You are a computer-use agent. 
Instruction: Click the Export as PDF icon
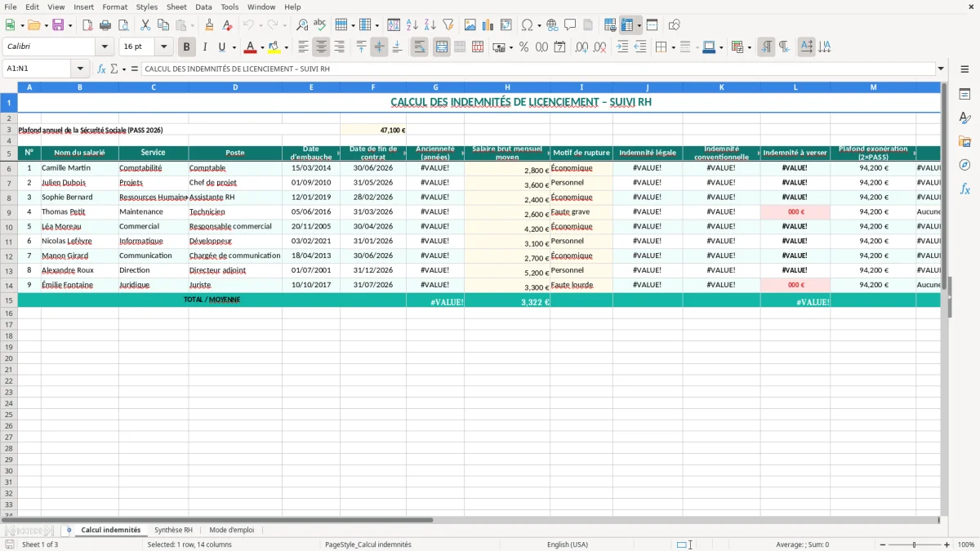[87, 25]
